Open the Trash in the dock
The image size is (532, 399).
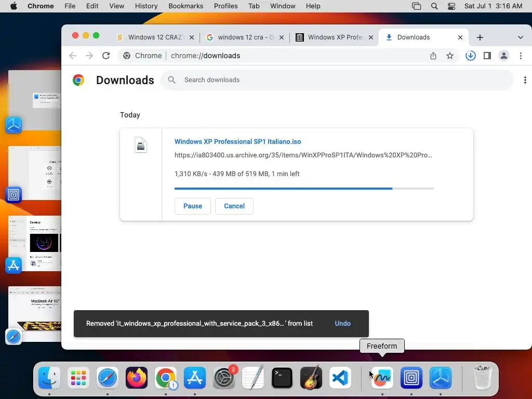[482, 378]
